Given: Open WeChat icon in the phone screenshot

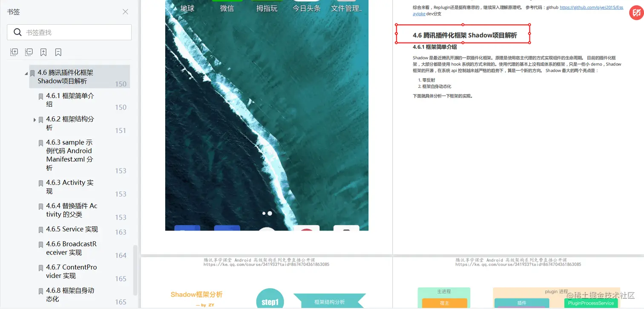Looking at the screenshot, I should point(227,6).
